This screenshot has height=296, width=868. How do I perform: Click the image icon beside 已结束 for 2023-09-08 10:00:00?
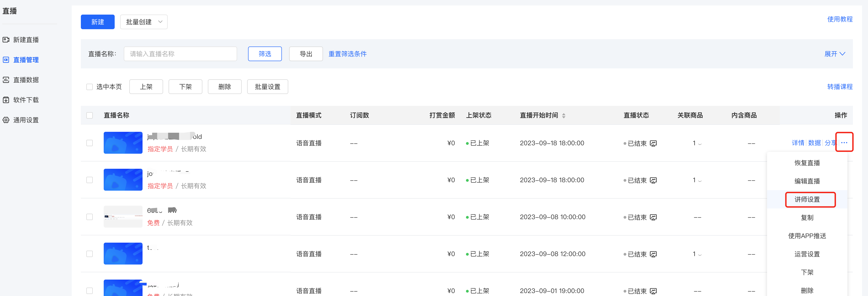653,217
